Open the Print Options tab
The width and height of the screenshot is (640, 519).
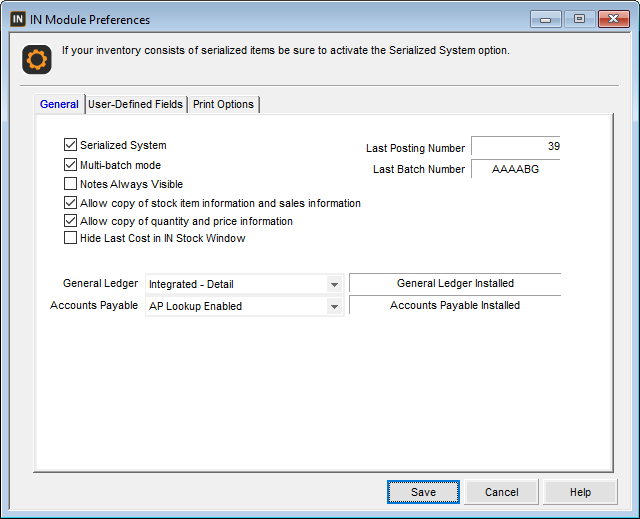click(x=223, y=104)
